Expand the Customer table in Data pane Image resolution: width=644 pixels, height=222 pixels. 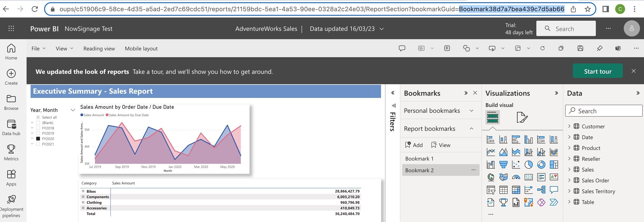click(x=569, y=126)
